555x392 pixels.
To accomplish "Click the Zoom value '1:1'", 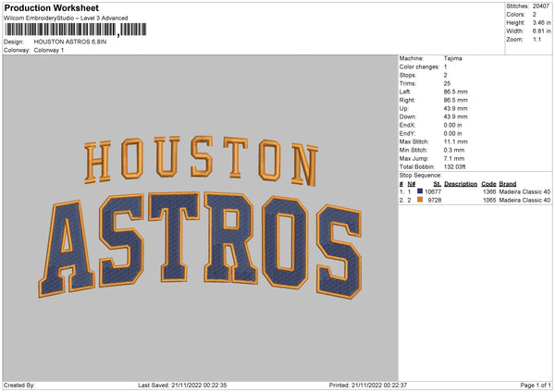I will pyautogui.click(x=536, y=40).
